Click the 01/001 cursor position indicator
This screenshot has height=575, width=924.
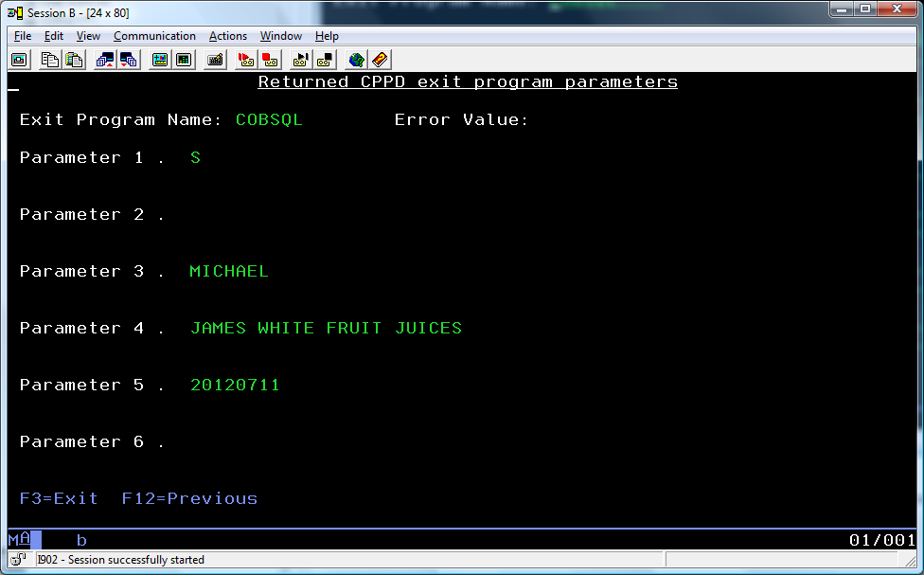click(x=882, y=540)
